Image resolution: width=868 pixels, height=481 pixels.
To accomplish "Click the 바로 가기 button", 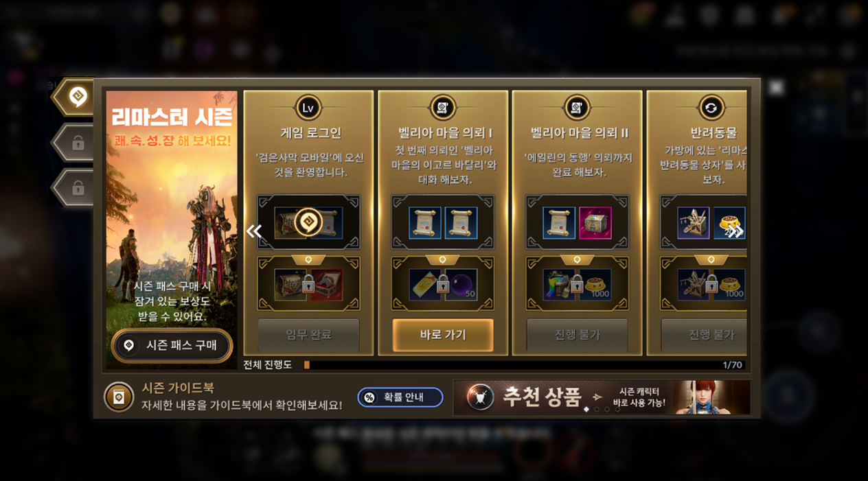I will coord(443,335).
